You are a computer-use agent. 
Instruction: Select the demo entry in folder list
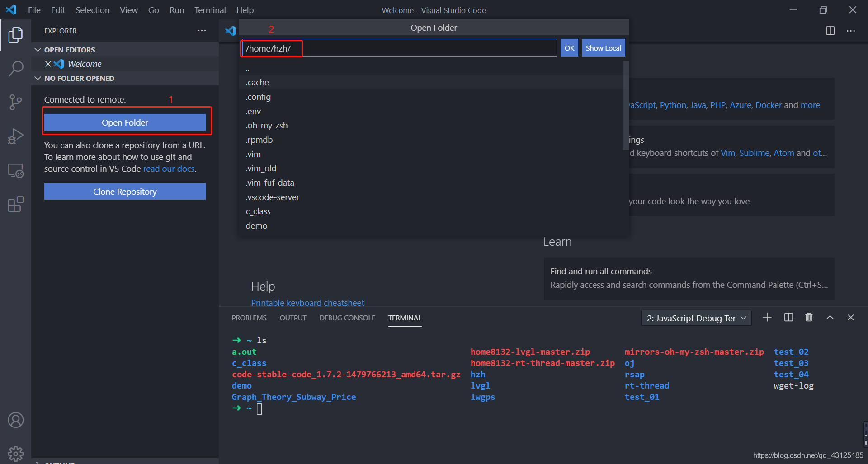[430, 225]
